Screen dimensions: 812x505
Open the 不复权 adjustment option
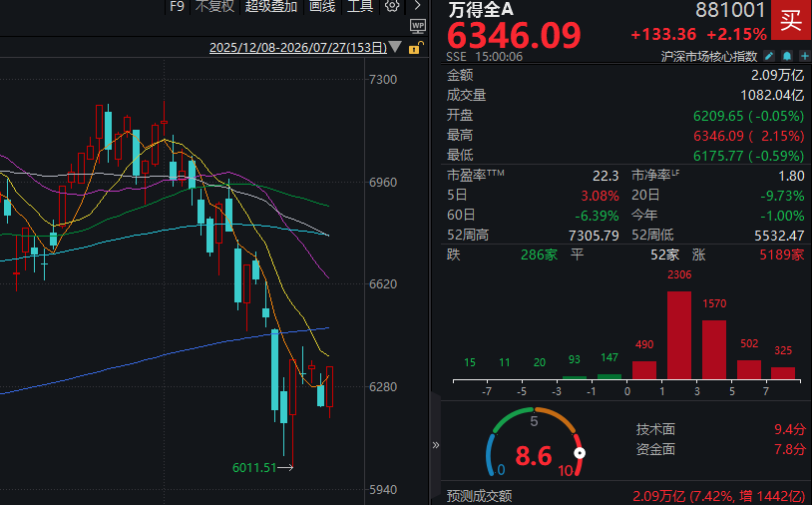pos(214,6)
